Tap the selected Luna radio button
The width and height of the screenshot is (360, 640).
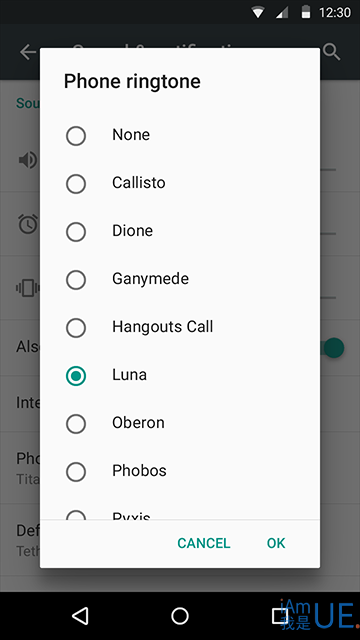click(76, 376)
